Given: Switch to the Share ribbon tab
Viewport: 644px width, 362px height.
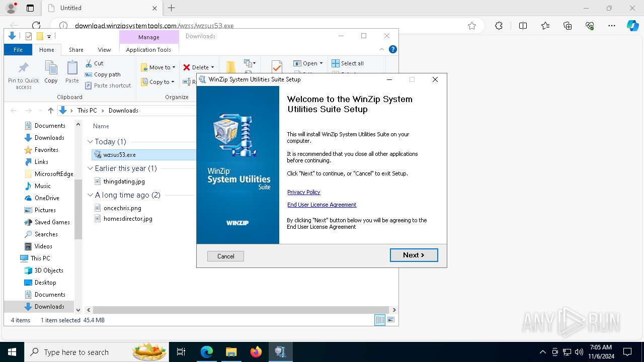Looking at the screenshot, I should [x=76, y=50].
